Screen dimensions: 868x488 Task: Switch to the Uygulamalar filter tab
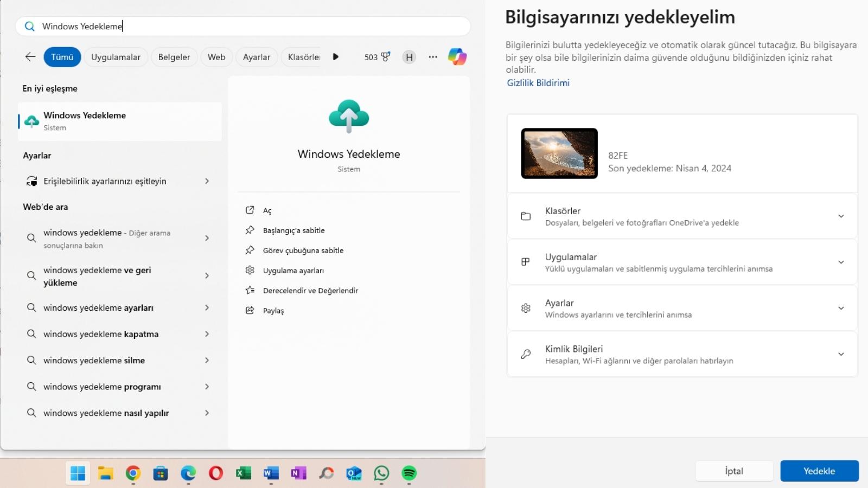(x=116, y=57)
